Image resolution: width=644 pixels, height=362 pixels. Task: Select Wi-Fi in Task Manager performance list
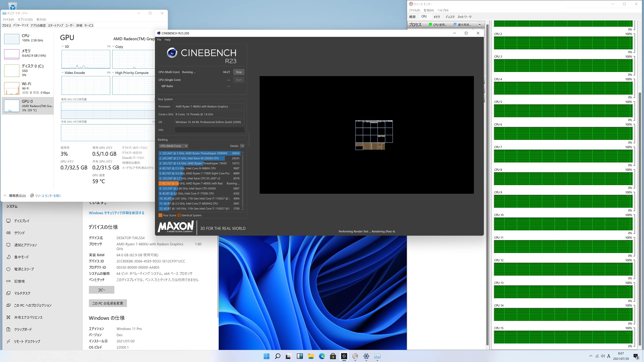pyautogui.click(x=28, y=88)
